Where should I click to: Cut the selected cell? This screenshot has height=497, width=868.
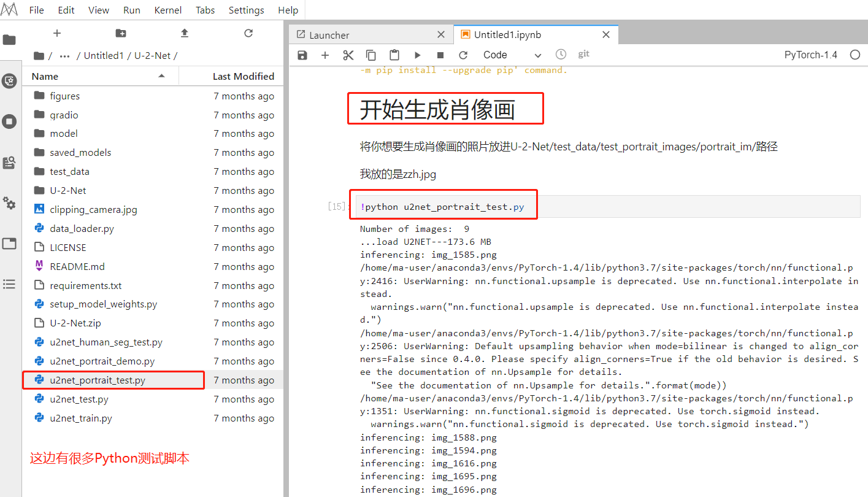coord(348,55)
